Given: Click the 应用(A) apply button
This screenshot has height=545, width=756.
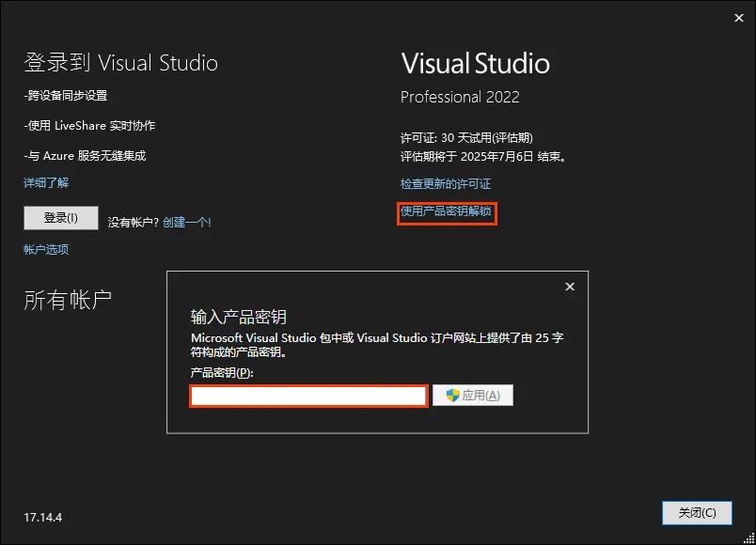Looking at the screenshot, I should (472, 396).
